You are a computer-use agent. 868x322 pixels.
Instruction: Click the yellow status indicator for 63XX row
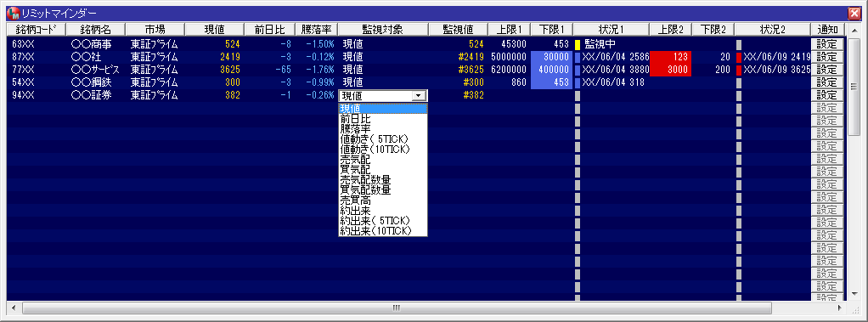click(577, 44)
